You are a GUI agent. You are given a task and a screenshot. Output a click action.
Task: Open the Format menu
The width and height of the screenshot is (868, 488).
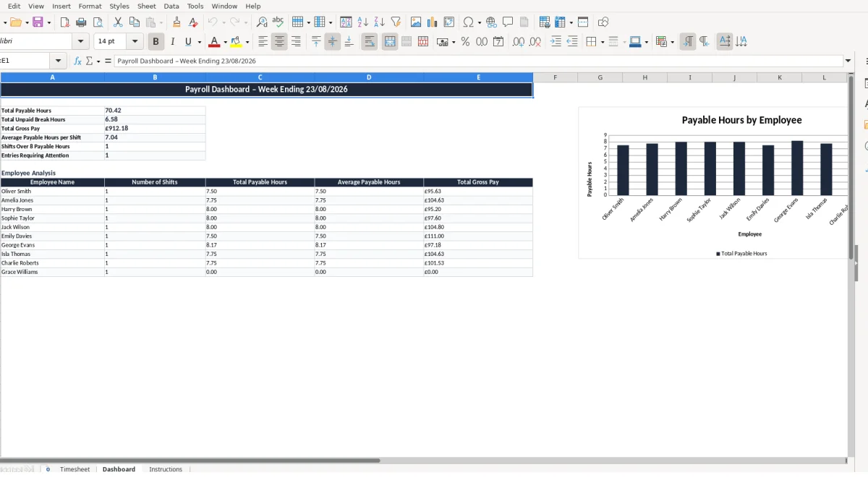coord(90,6)
